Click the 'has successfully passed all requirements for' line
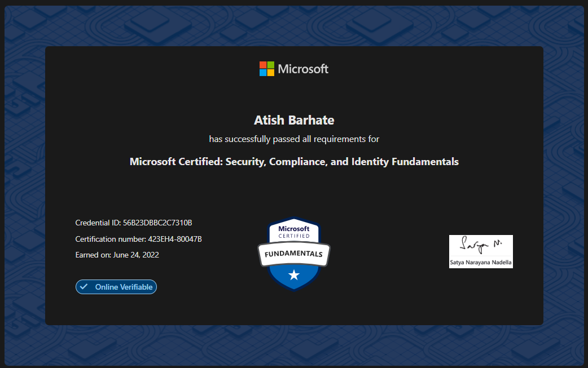Viewport: 588px width, 368px height. pyautogui.click(x=294, y=139)
